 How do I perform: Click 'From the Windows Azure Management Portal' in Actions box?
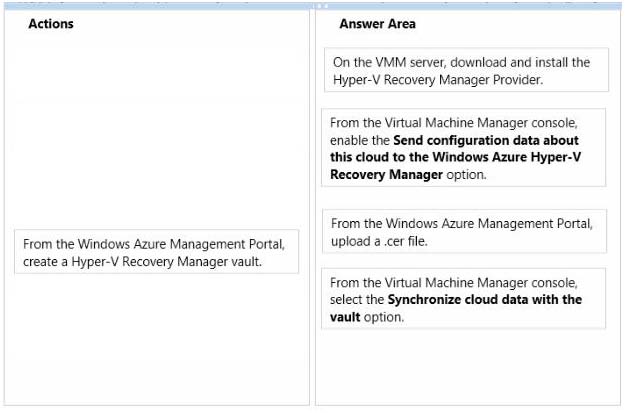[x=154, y=244]
